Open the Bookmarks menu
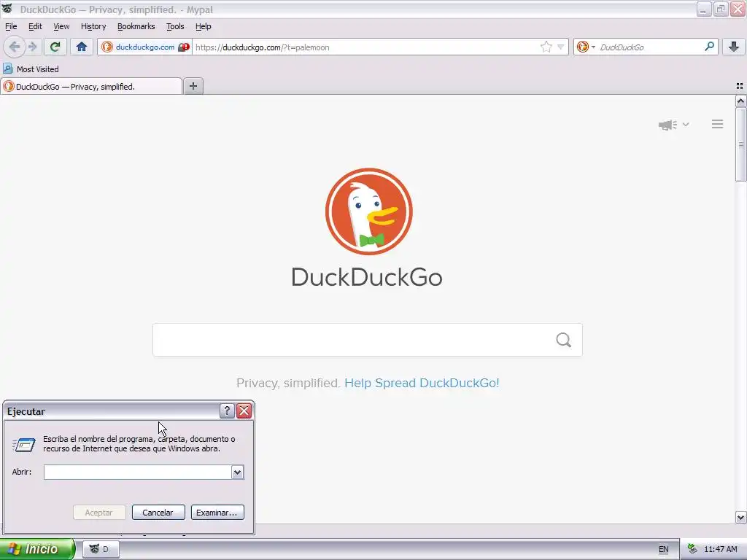The image size is (747, 560). coord(136,26)
